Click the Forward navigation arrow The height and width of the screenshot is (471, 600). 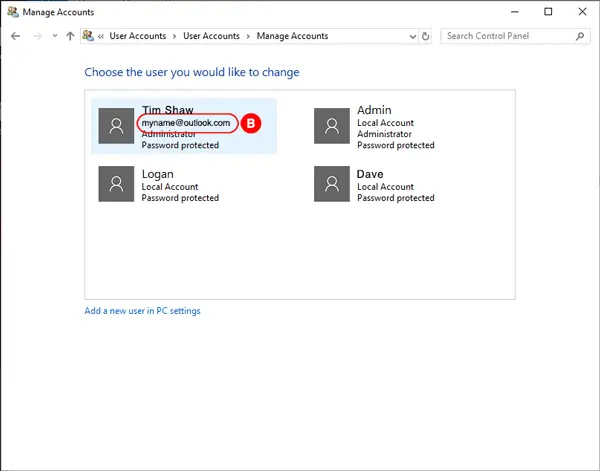37,36
